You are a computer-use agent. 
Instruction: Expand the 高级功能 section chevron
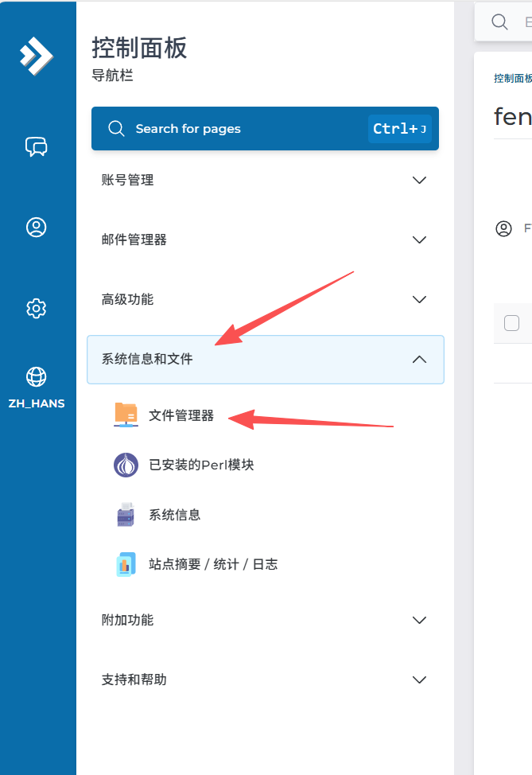(419, 299)
